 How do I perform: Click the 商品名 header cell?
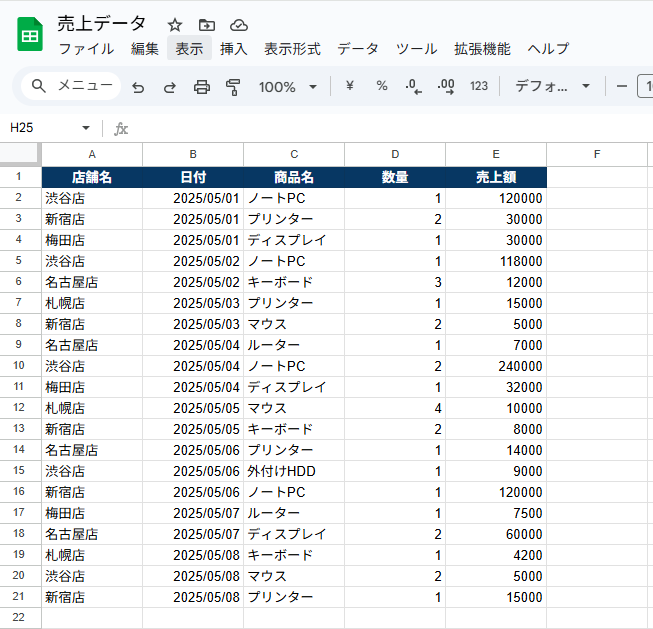294,177
